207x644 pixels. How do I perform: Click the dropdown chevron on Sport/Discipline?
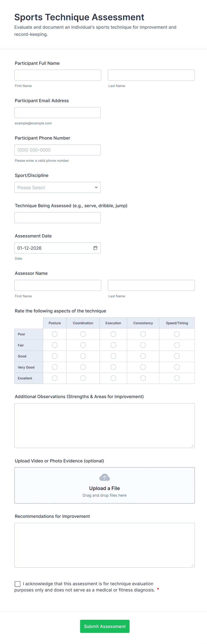click(96, 187)
